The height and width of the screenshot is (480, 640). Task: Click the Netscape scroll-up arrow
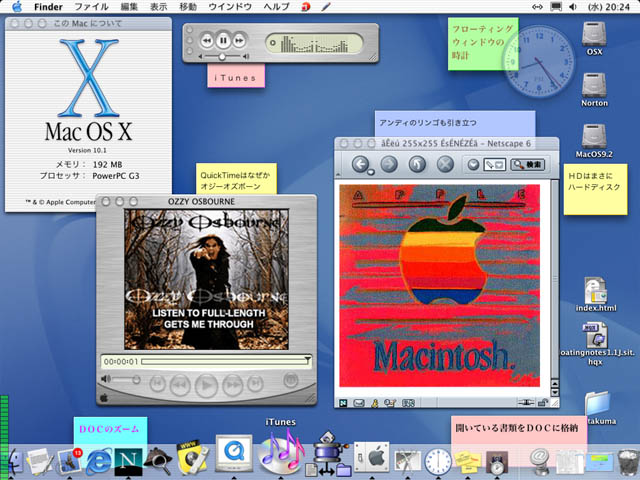554,383
